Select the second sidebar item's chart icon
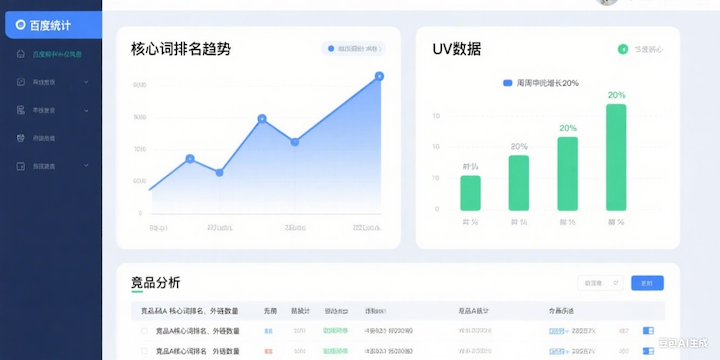This screenshot has height=360, width=720. 21,82
